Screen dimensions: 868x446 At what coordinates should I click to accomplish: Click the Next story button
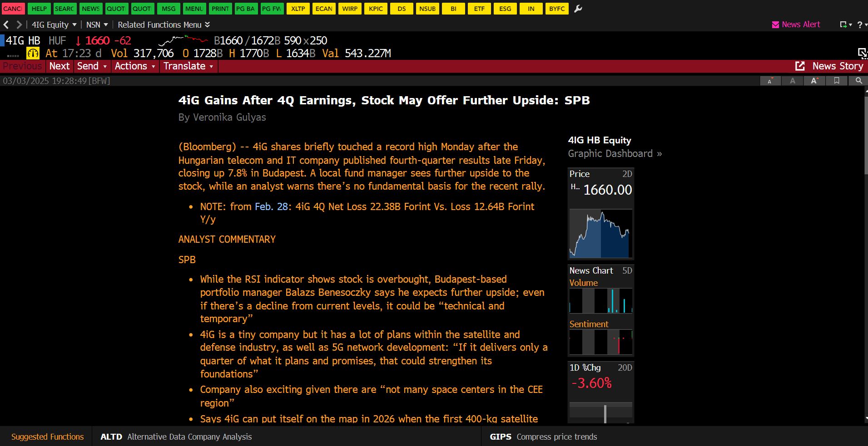point(59,66)
